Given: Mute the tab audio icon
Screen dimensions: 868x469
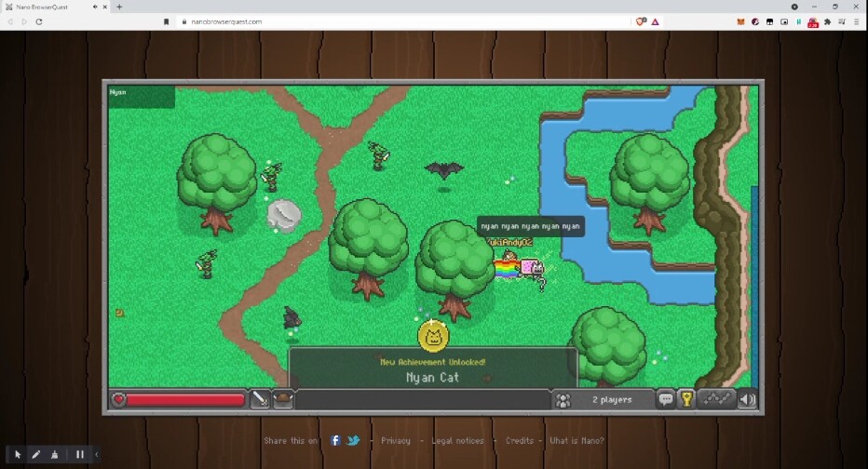Looking at the screenshot, I should 95,7.
